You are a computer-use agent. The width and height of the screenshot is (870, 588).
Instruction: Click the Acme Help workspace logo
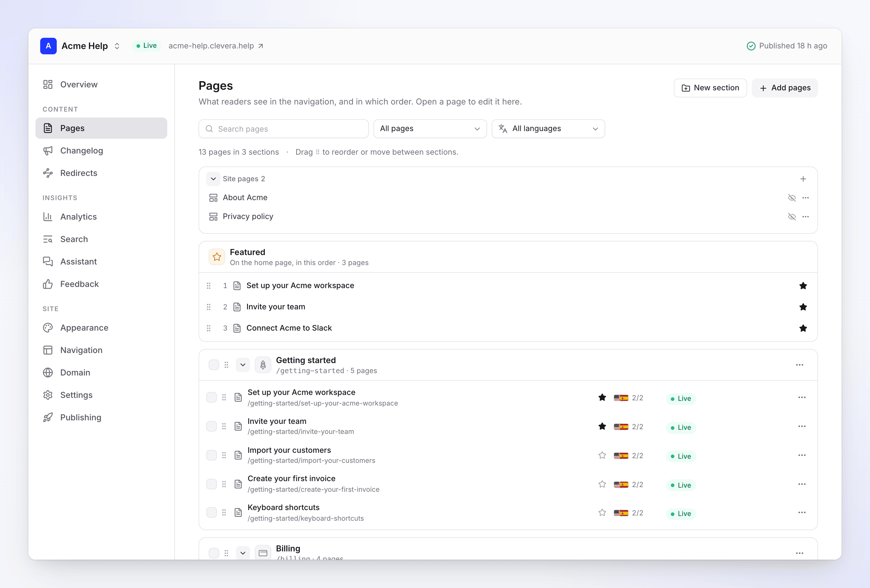48,46
